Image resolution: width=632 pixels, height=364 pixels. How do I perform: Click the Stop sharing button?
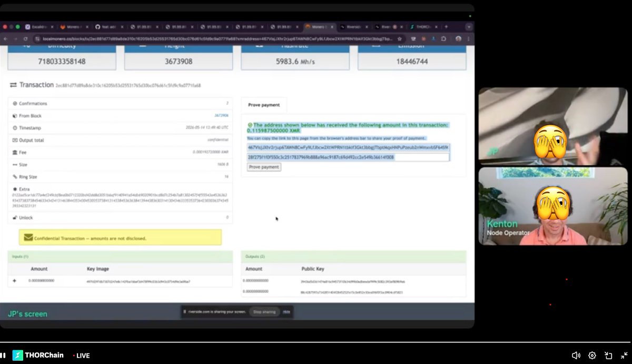[264, 312]
